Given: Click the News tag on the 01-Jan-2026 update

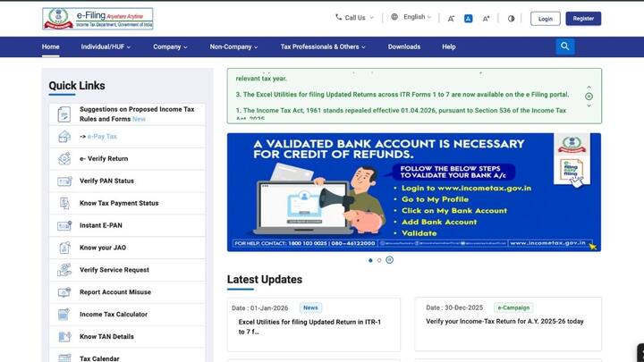Looking at the screenshot, I should (310, 307).
